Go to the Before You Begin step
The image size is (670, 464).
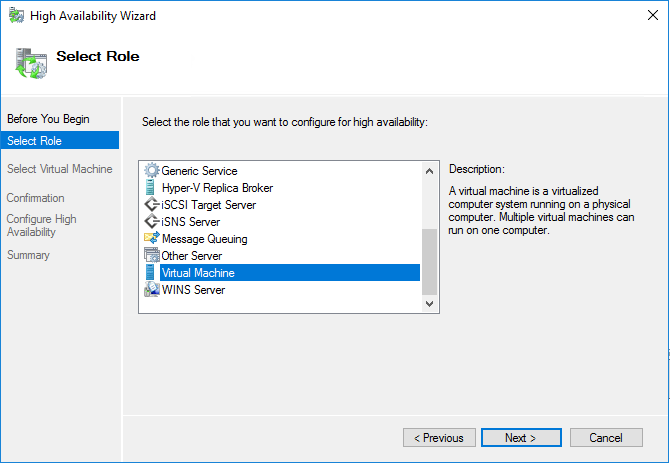pos(48,119)
